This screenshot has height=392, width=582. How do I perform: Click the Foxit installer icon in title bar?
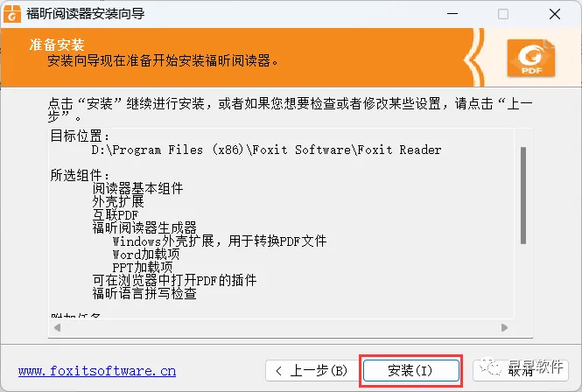12,14
